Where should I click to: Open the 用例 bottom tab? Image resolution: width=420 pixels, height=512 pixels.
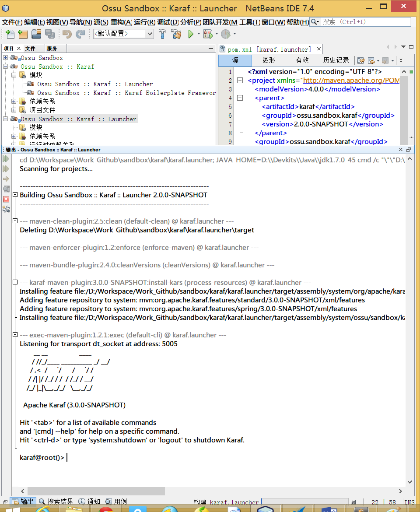click(x=116, y=501)
